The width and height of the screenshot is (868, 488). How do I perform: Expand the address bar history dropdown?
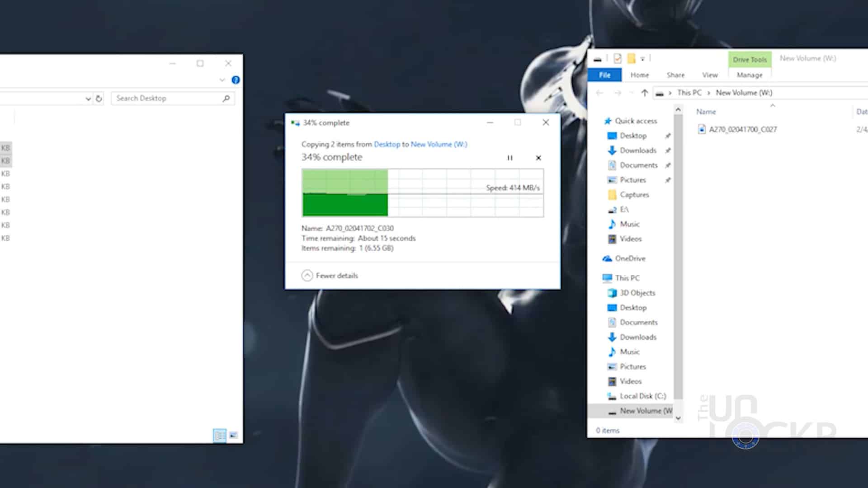click(88, 99)
